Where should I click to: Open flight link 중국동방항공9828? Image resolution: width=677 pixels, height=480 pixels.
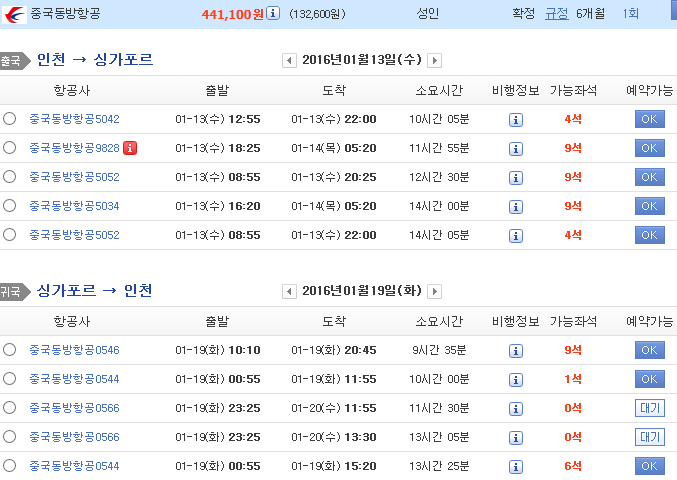[74, 148]
